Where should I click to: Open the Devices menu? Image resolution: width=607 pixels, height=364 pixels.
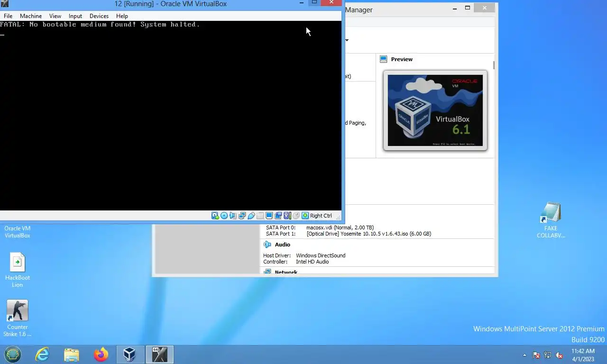99,16
